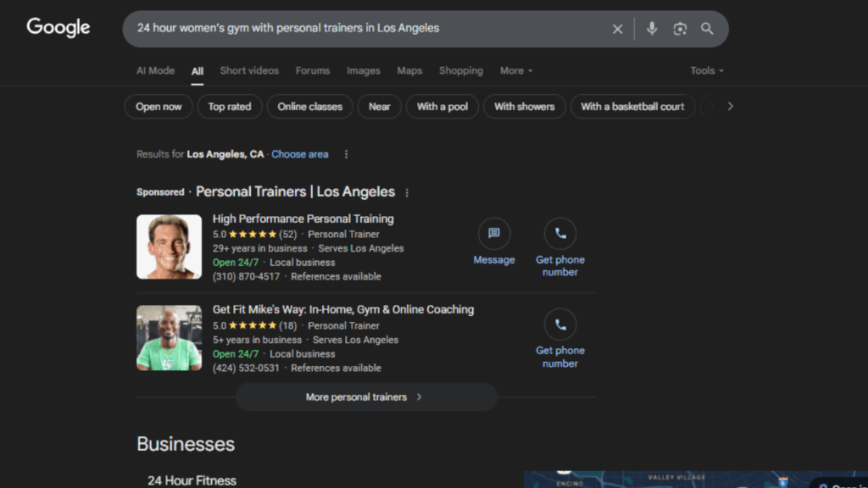Open the Shopping tab
This screenshot has width=868, height=488.
(x=460, y=71)
